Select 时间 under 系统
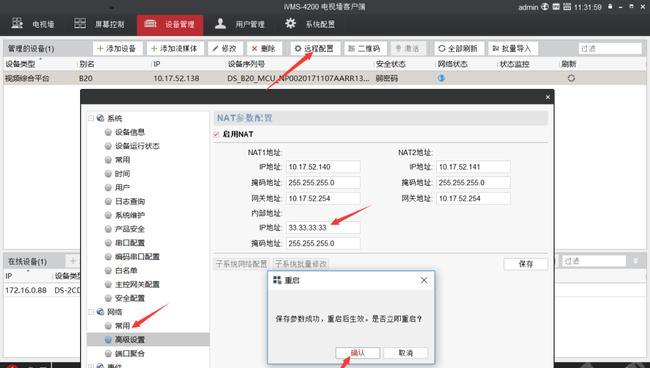Screen dimensions: 650x368 pyautogui.click(x=122, y=174)
